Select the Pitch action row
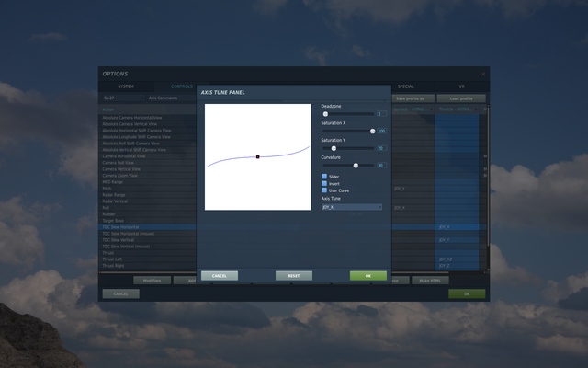Viewport: 588px width, 368px height. click(x=147, y=188)
